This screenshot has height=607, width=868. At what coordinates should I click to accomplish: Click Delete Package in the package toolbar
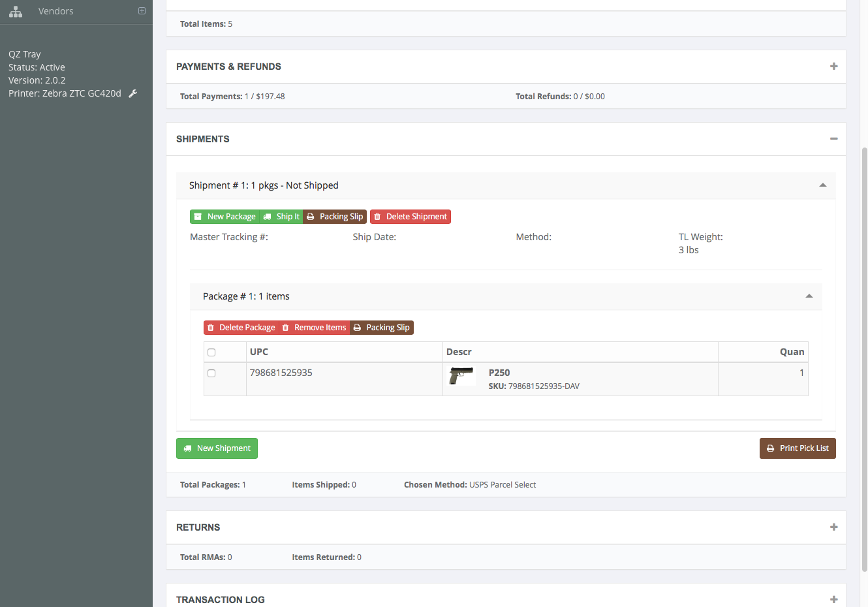(x=241, y=328)
